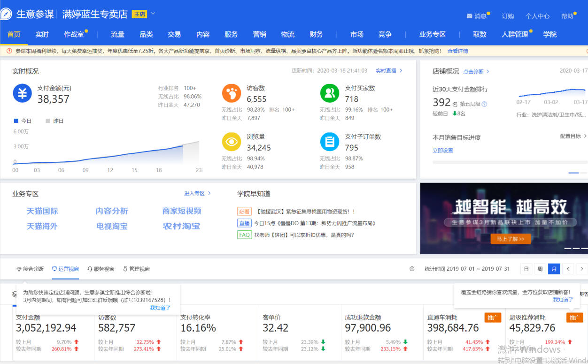The width and height of the screenshot is (588, 364).
Task: Switch to the 管理视窗 view tab
Action: click(136, 269)
